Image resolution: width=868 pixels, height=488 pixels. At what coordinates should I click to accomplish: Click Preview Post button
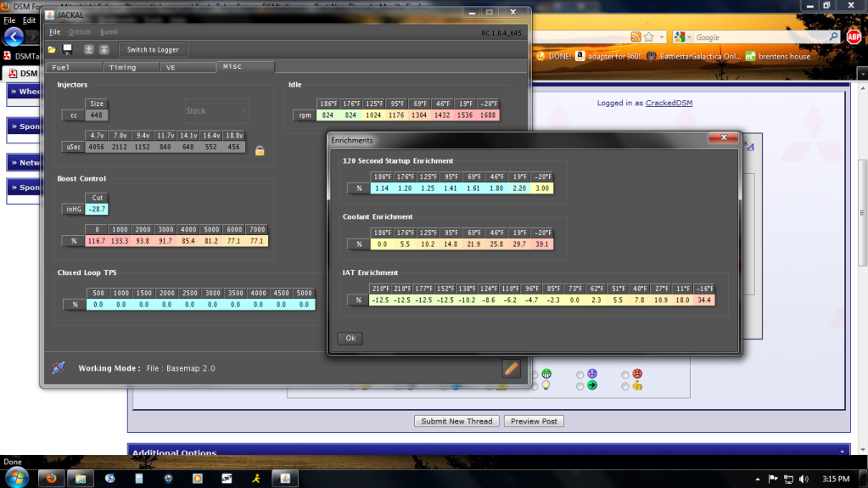pos(535,421)
